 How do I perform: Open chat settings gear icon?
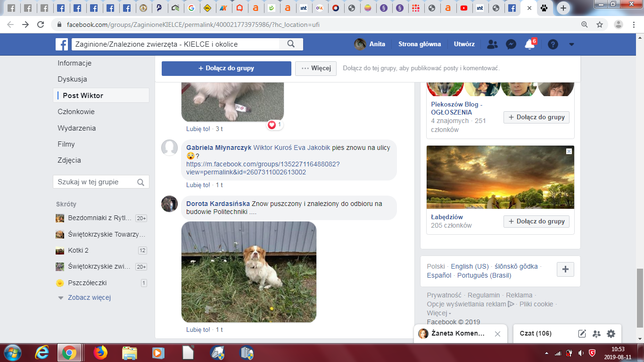tap(611, 334)
